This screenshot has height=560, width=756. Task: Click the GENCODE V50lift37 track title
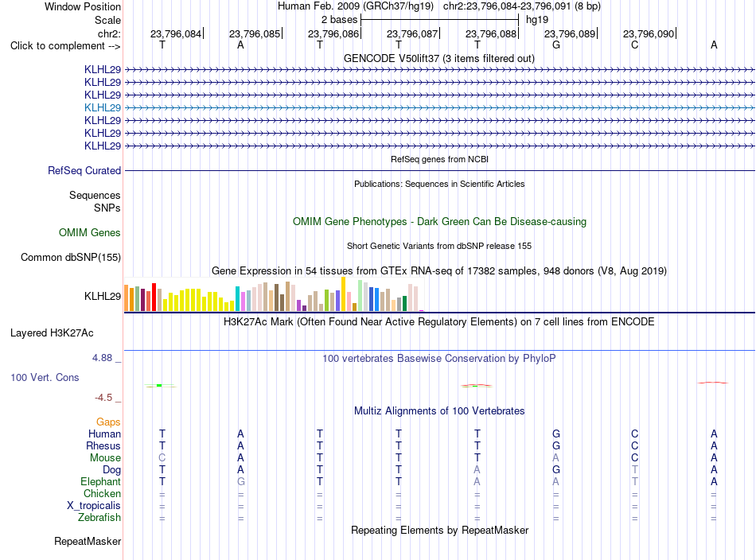(x=439, y=58)
